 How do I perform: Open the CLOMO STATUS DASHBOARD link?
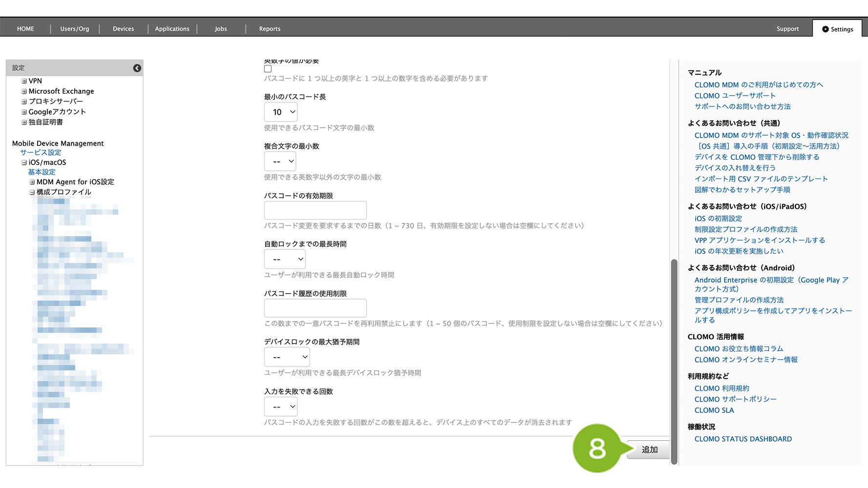pyautogui.click(x=743, y=439)
